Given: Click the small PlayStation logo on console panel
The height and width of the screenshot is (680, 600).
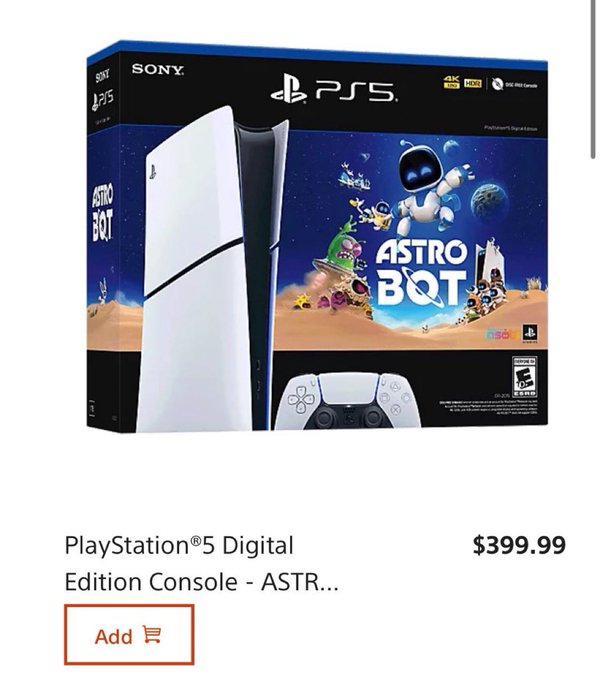Looking at the screenshot, I should tap(153, 172).
